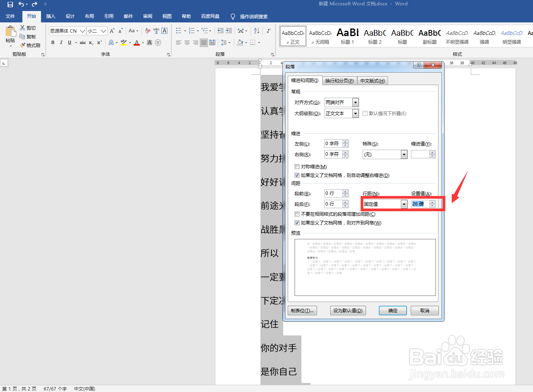Click the Clear Formatting eraser icon

pyautogui.click(x=148, y=31)
